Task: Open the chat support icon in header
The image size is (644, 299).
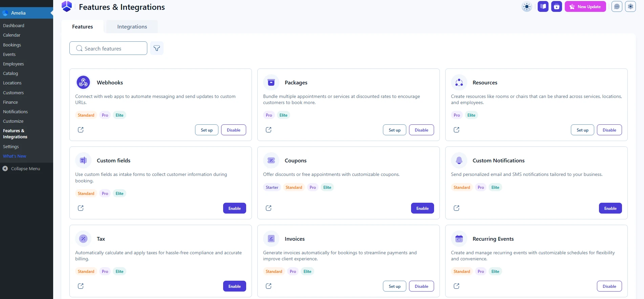Action: [x=617, y=7]
